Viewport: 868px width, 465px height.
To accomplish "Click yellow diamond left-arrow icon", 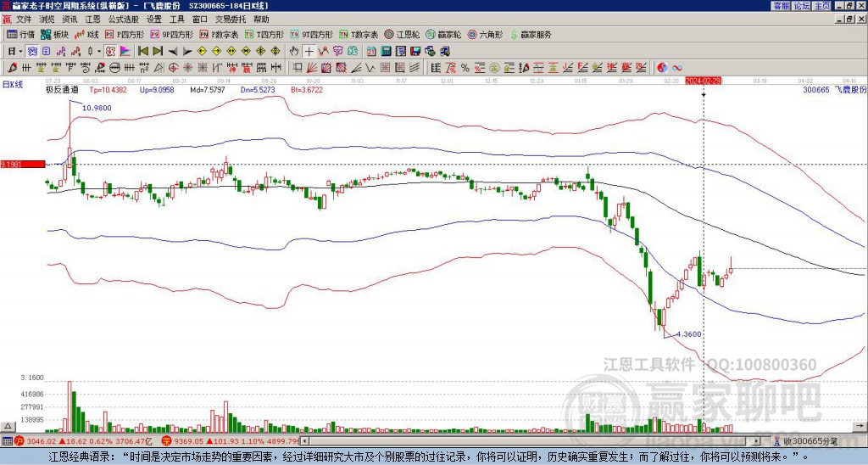I will click(x=202, y=51).
